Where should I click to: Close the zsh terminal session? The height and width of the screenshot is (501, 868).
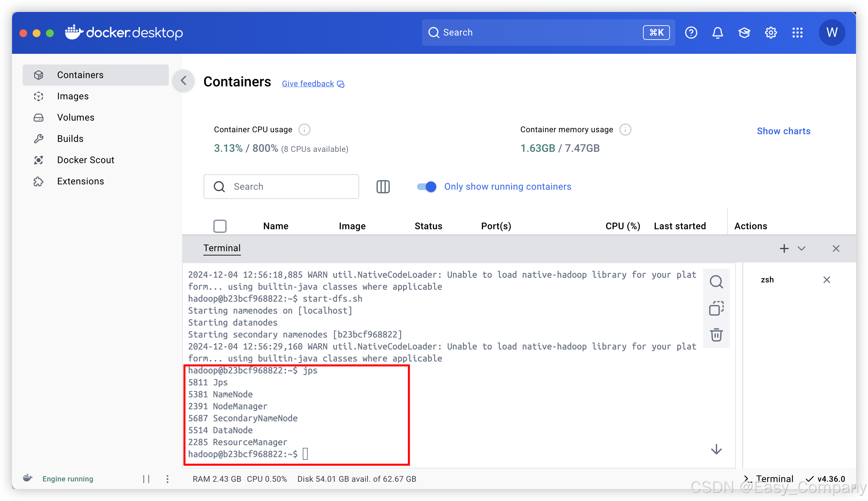click(826, 280)
